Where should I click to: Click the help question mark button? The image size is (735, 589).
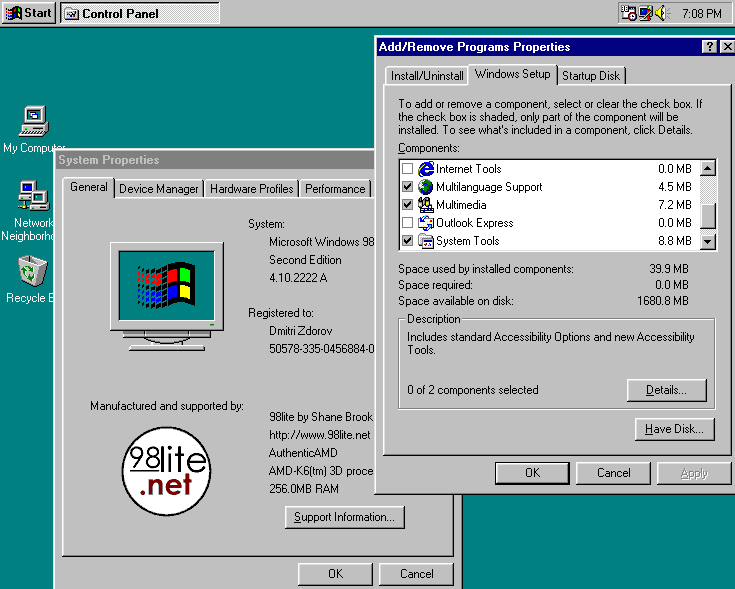point(709,46)
